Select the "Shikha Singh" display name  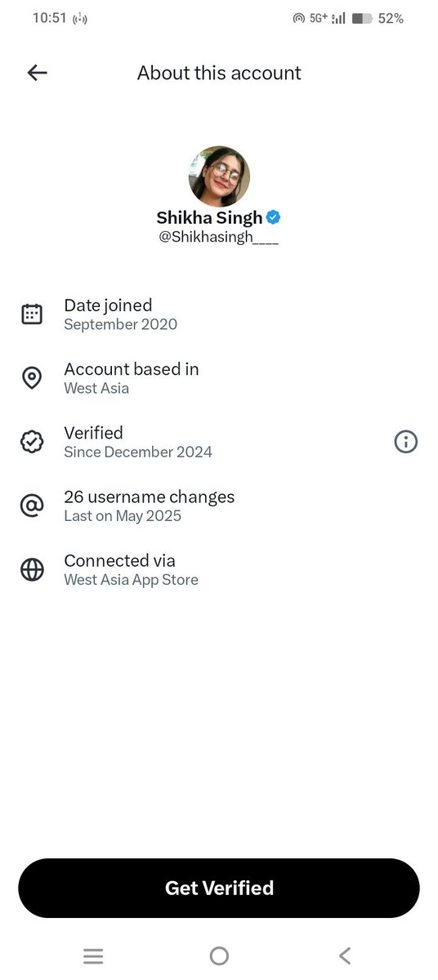click(x=209, y=217)
